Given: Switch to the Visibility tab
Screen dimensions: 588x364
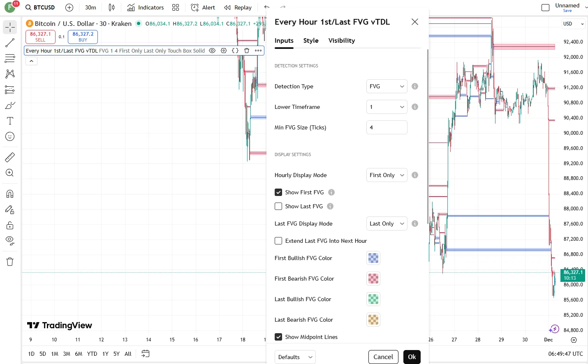Looking at the screenshot, I should click(x=342, y=41).
